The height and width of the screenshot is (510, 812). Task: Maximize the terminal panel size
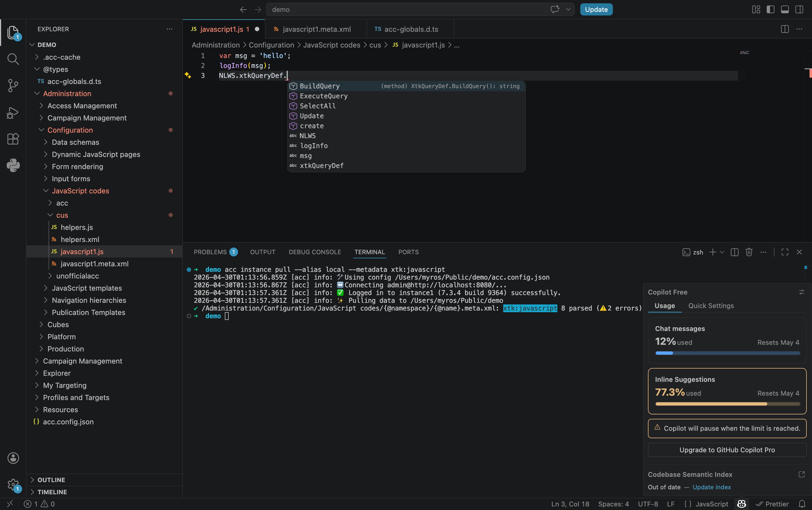click(785, 252)
